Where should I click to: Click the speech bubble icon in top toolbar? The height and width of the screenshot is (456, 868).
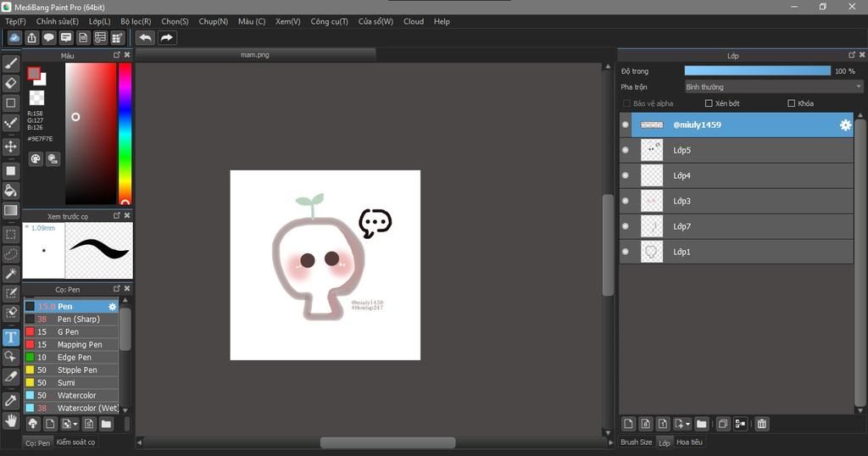(48, 37)
